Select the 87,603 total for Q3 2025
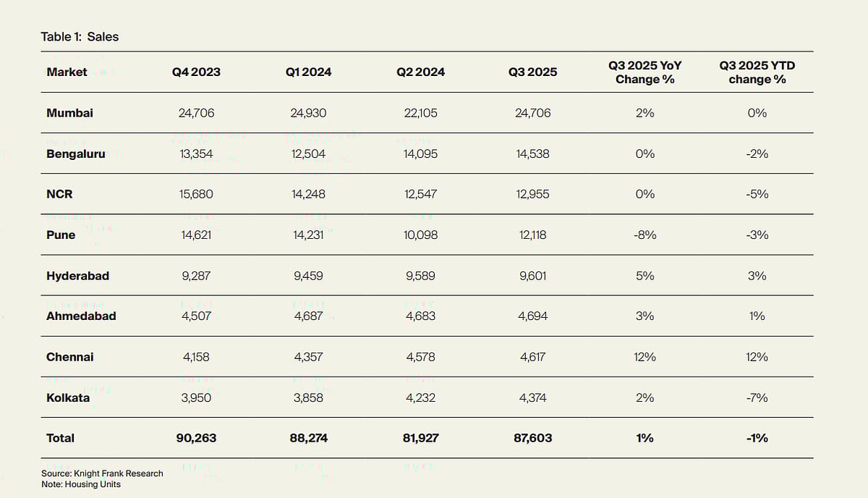868x498 pixels. click(x=533, y=438)
